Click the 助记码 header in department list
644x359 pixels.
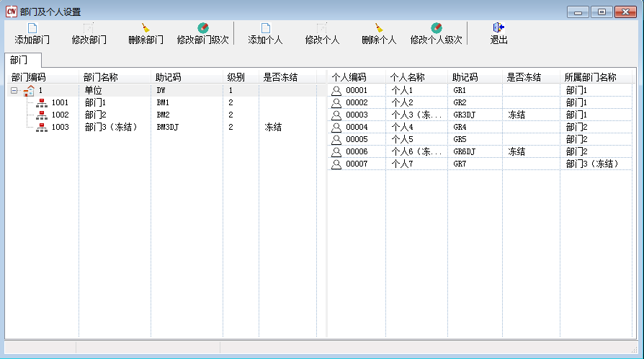click(x=169, y=77)
